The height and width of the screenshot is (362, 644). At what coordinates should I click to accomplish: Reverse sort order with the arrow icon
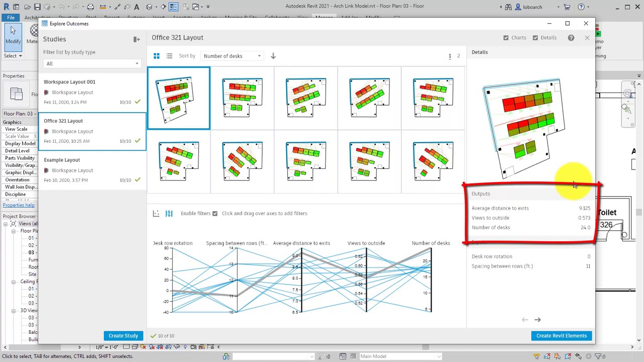click(x=273, y=56)
